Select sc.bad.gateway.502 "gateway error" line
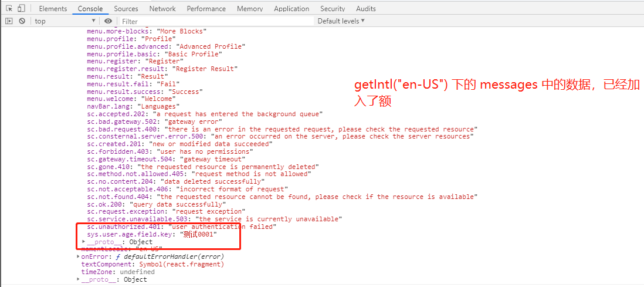 pyautogui.click(x=154, y=121)
